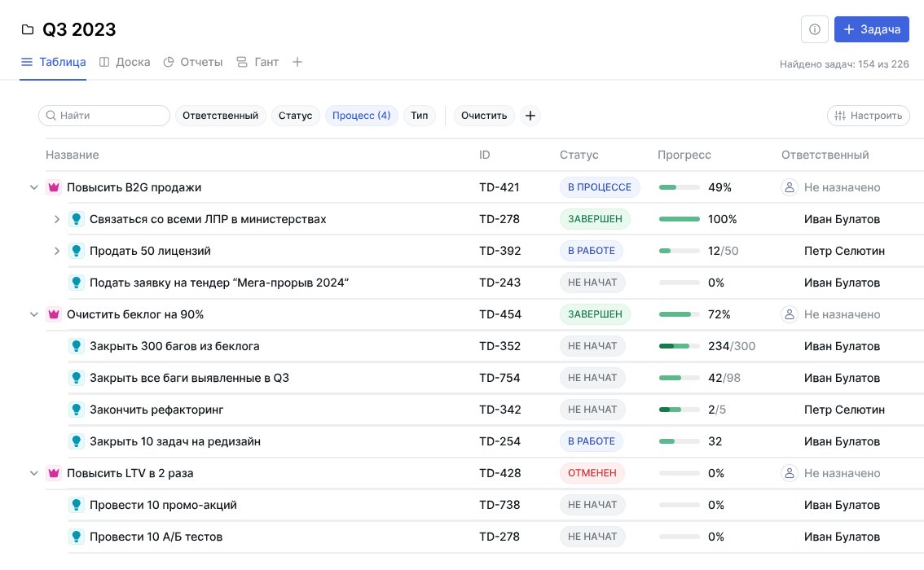The image size is (924, 570).
Task: Click the info icon next to Задача button
Action: click(x=814, y=29)
